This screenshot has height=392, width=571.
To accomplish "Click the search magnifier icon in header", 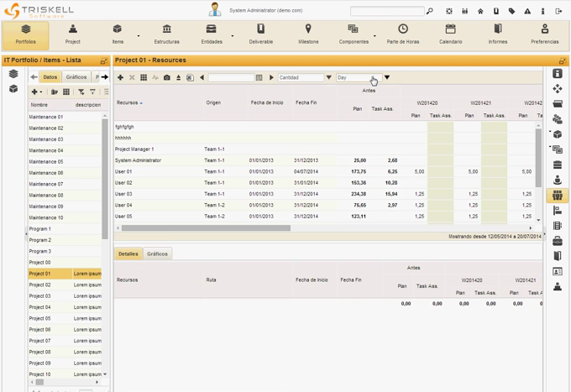I will [x=430, y=11].
